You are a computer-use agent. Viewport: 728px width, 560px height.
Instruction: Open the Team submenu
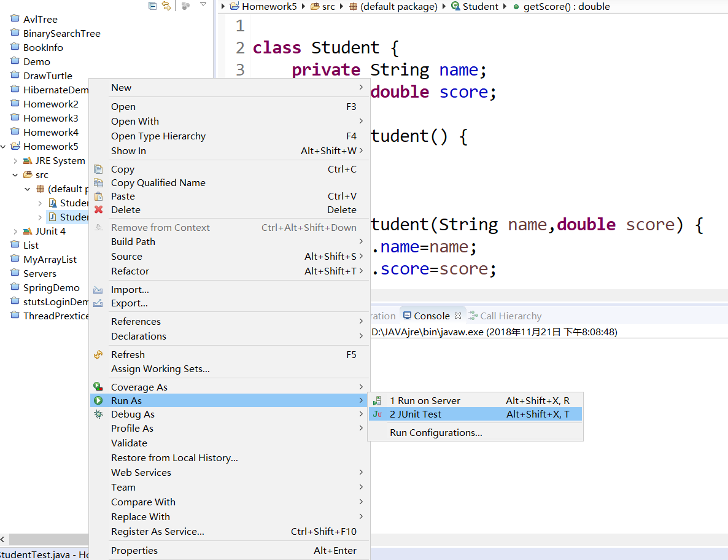click(230, 488)
